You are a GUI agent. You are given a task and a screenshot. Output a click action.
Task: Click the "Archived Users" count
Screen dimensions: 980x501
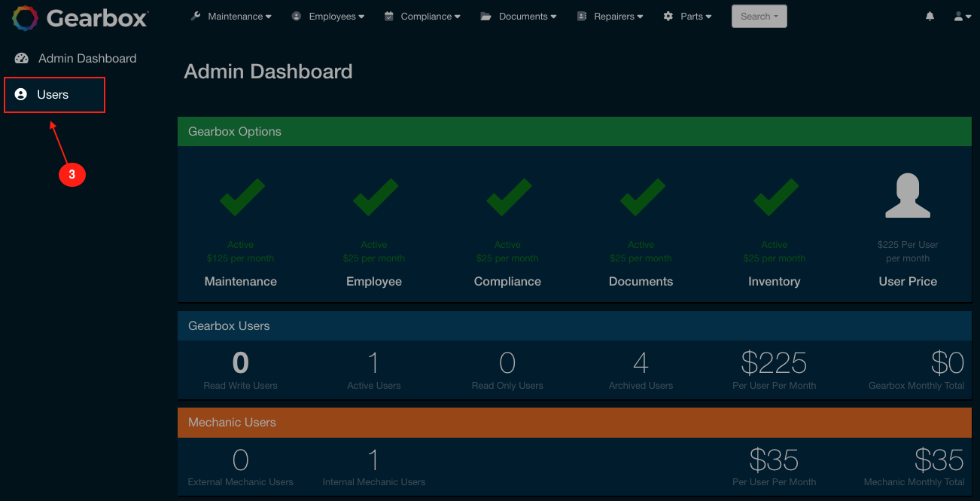(641, 363)
